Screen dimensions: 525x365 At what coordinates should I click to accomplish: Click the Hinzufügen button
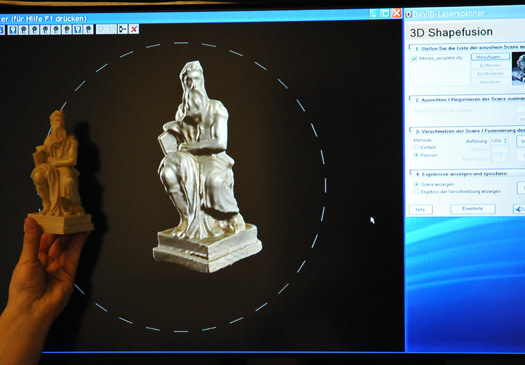coord(490,57)
